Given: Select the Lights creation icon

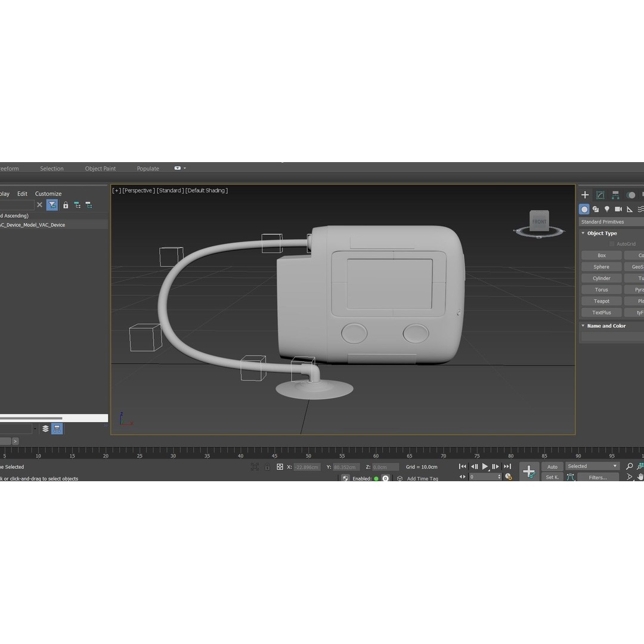Looking at the screenshot, I should tap(606, 209).
